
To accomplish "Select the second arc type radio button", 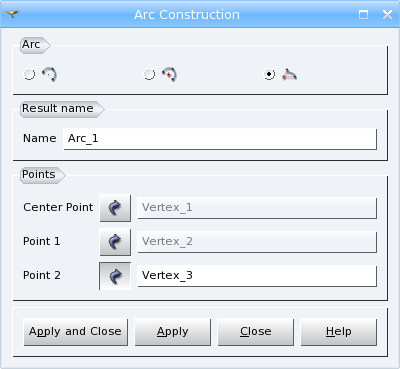I will 149,74.
